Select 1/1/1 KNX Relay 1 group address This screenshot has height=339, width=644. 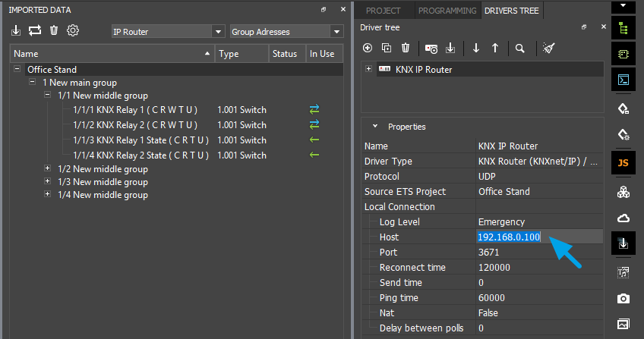(x=134, y=110)
